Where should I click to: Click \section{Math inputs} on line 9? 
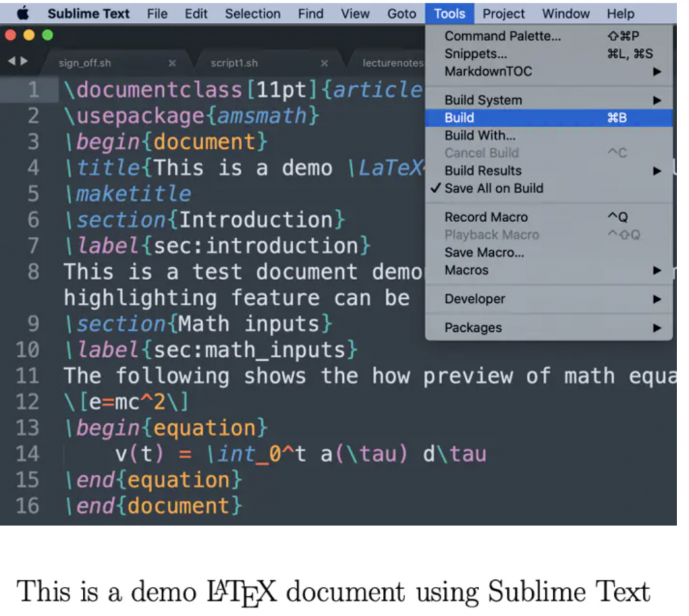tap(198, 324)
